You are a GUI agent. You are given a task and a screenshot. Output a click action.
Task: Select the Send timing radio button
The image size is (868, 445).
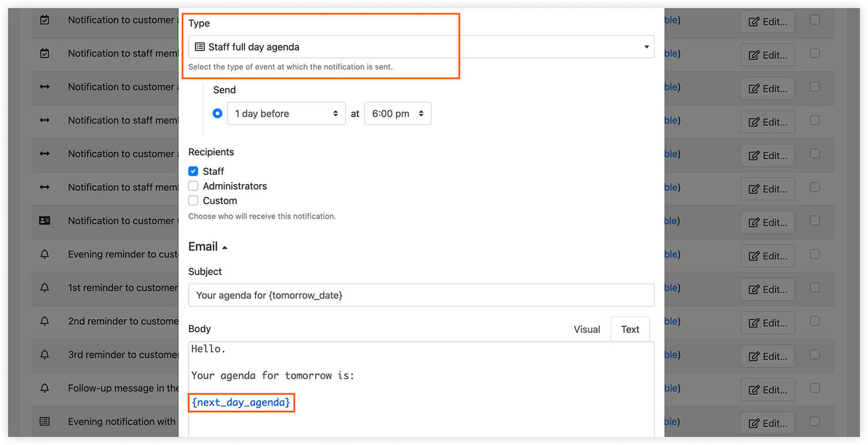217,113
